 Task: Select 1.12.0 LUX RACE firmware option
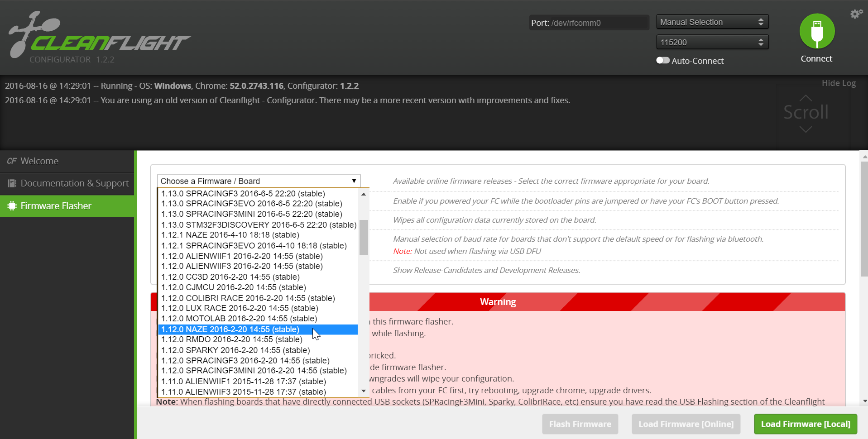258,308
